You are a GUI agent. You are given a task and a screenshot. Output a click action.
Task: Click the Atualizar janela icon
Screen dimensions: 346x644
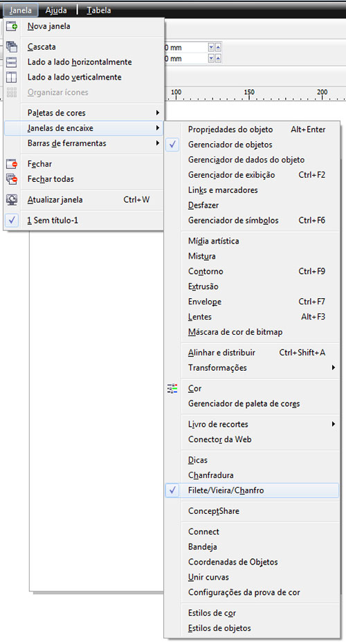coord(12,200)
